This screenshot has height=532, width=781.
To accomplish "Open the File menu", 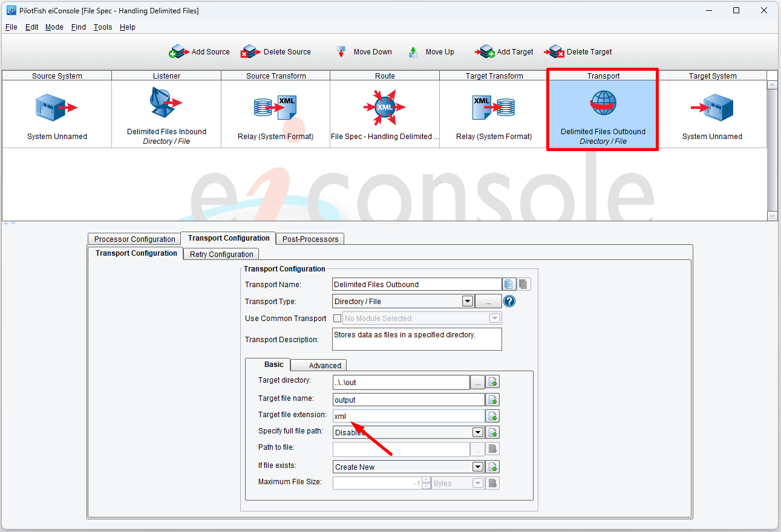I will tap(11, 27).
